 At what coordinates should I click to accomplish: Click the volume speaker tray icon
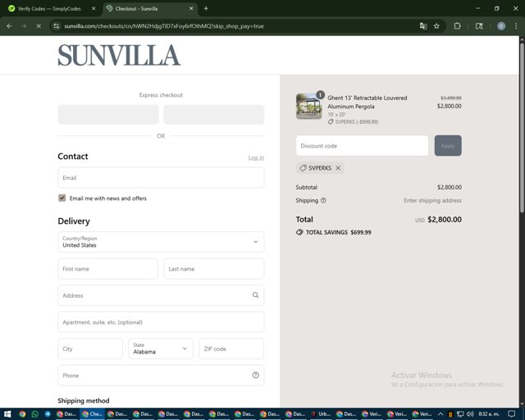pos(470,414)
